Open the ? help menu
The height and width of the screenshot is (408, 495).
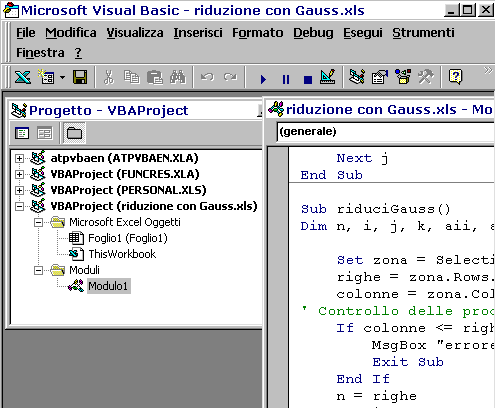coord(78,53)
